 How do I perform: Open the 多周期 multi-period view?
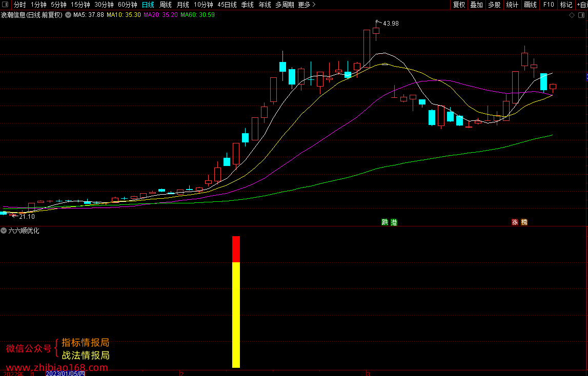285,5
